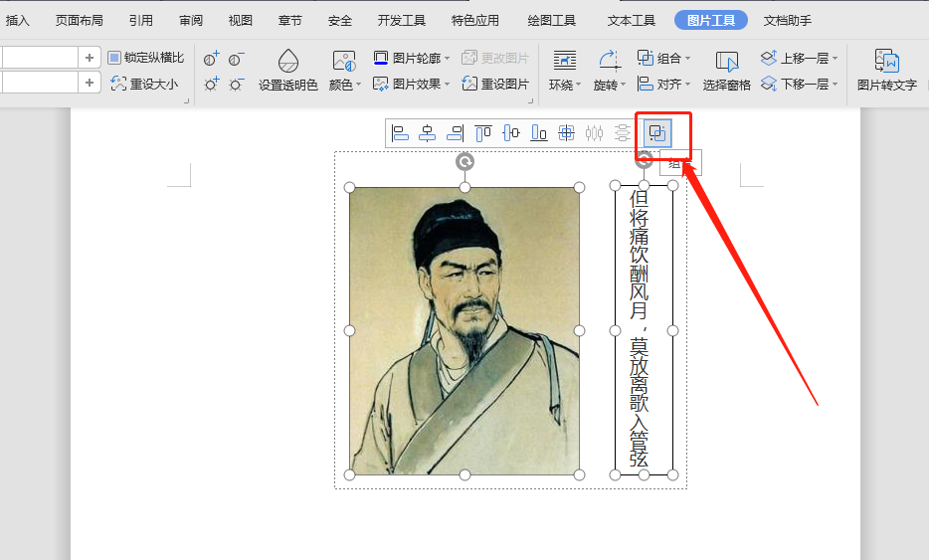
Task: Center objects vertically in the floating toolbar
Action: coord(510,133)
